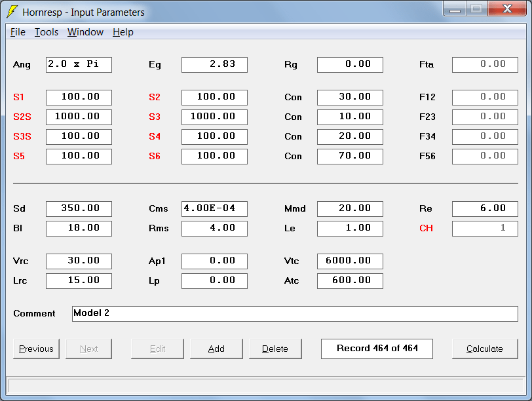Open the Help menu

123,32
